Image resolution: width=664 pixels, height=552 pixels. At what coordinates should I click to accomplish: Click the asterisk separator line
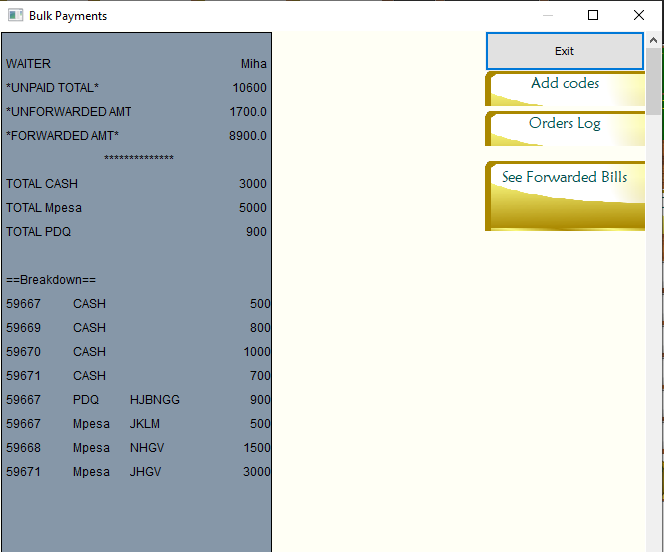[x=139, y=158]
